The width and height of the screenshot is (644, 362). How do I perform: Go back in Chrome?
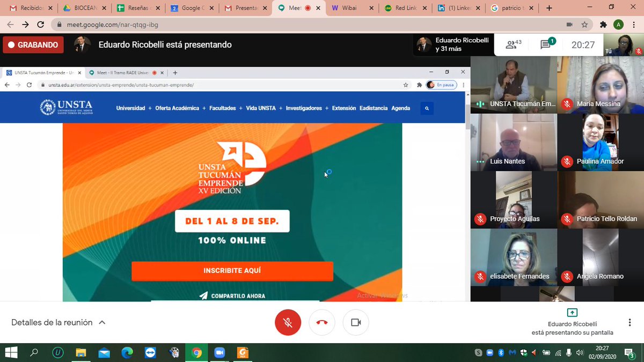[x=10, y=25]
